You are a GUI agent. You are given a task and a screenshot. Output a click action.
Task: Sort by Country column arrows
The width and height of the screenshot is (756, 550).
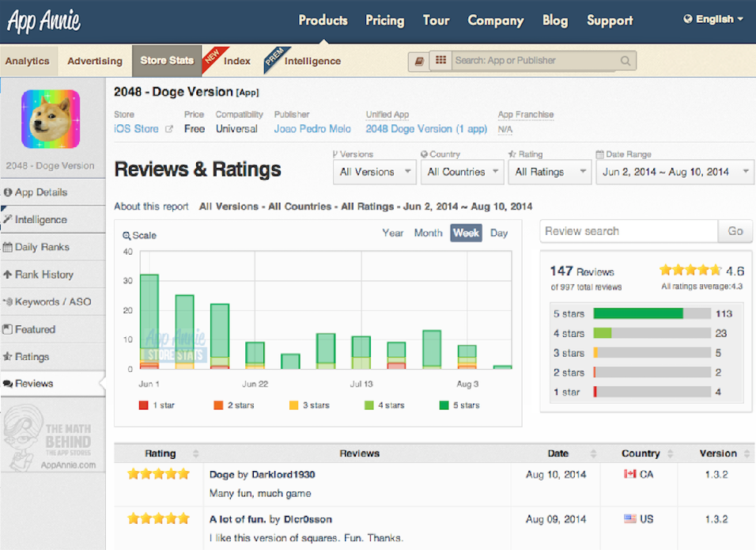[x=670, y=453]
